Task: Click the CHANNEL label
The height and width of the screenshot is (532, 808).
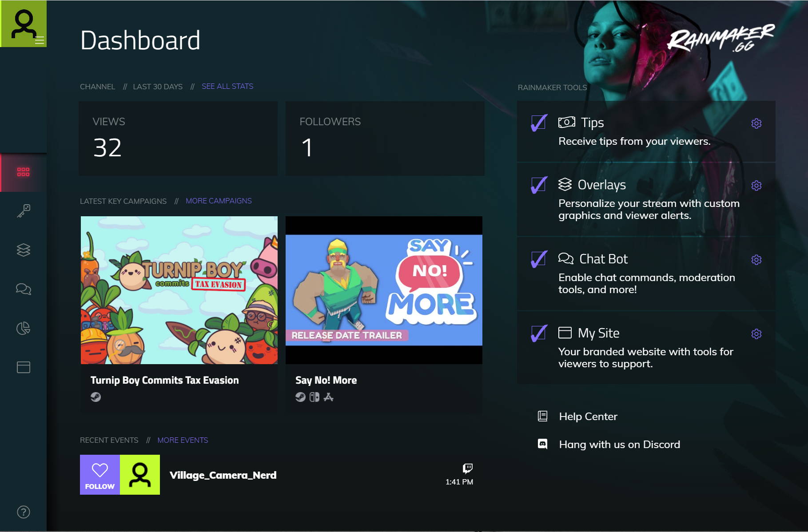Action: click(x=97, y=87)
